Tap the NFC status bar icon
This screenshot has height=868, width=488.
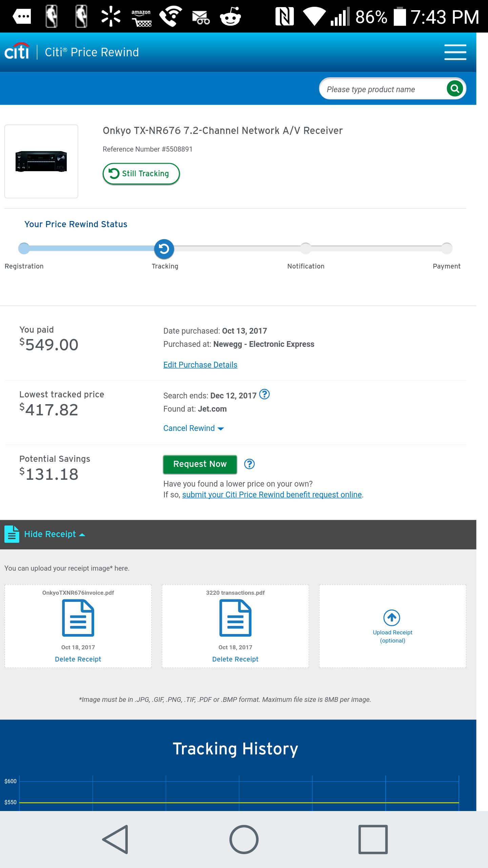285,16
